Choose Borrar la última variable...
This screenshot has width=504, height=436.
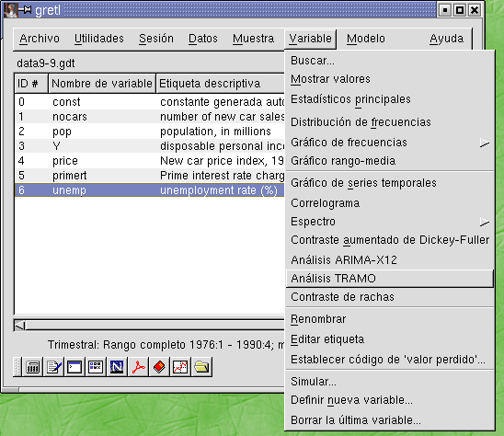390,420
